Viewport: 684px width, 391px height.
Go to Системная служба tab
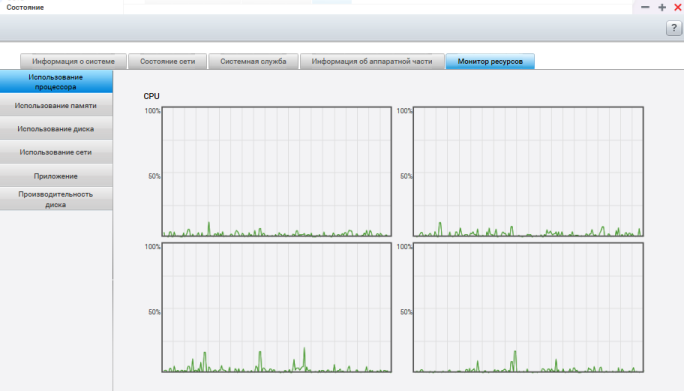(x=253, y=62)
